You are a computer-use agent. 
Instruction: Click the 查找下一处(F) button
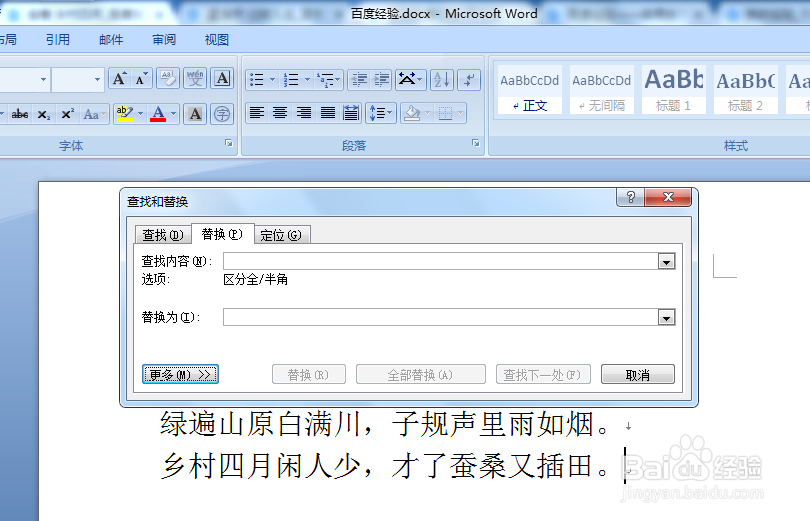542,374
